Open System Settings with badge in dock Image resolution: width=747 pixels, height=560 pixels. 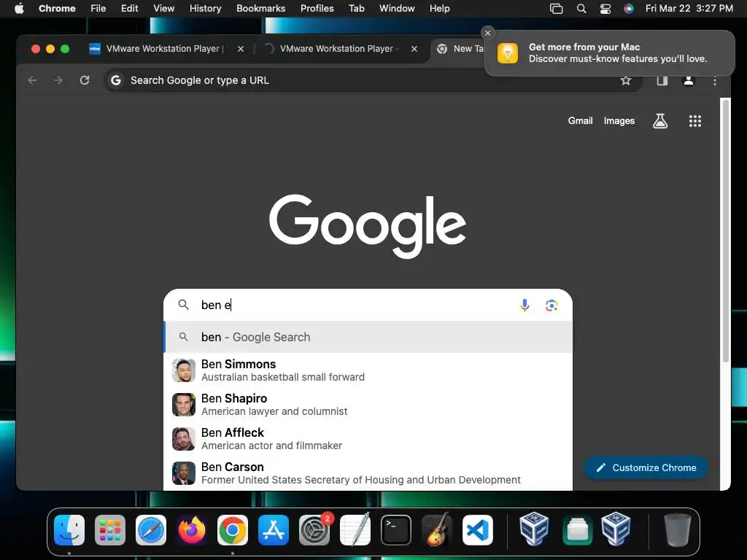pyautogui.click(x=314, y=530)
